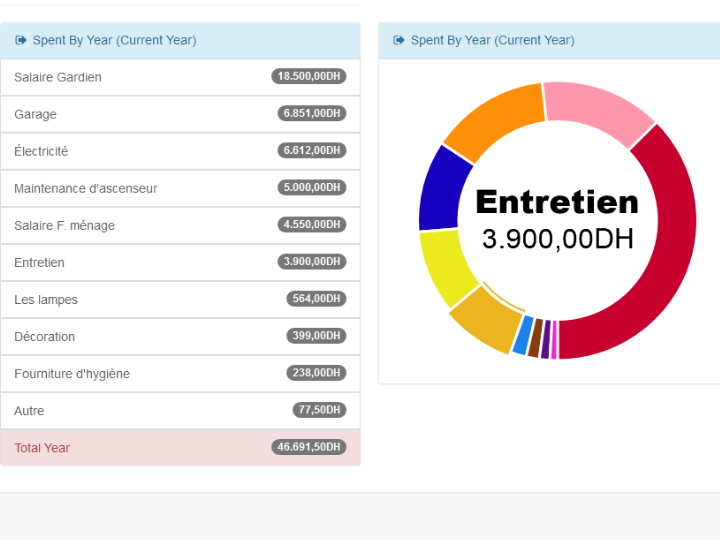
Task: Click the Fourniture d'hygiène label
Action: pyautogui.click(x=72, y=373)
